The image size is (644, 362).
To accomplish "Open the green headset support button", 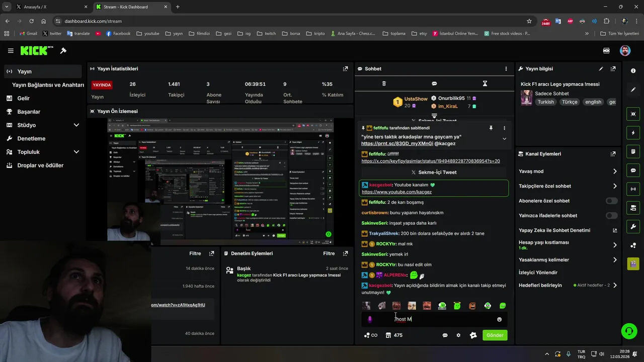I will click(x=629, y=330).
